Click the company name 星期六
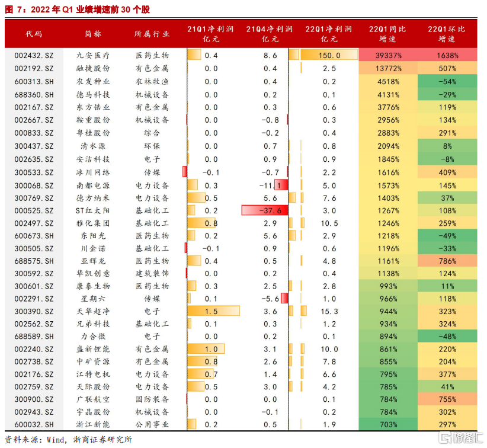487x448 pixels. 93,299
